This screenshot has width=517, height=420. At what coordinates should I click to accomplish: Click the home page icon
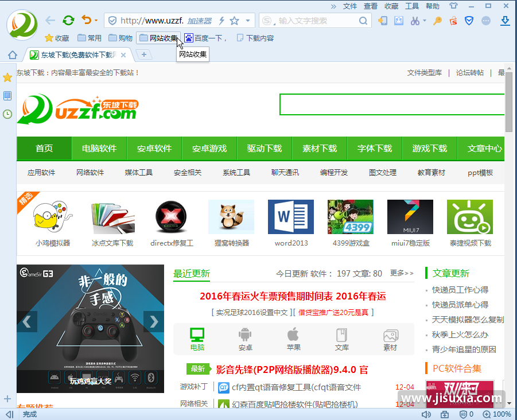coord(13,55)
